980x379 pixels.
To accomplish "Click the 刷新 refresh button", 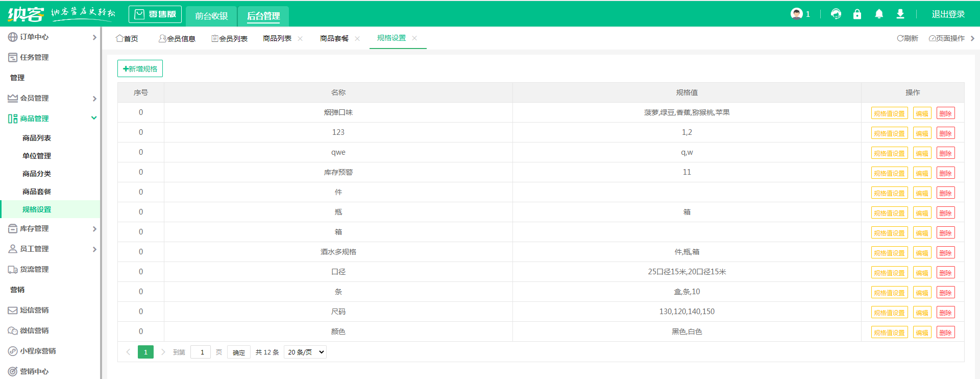I will pyautogui.click(x=908, y=38).
